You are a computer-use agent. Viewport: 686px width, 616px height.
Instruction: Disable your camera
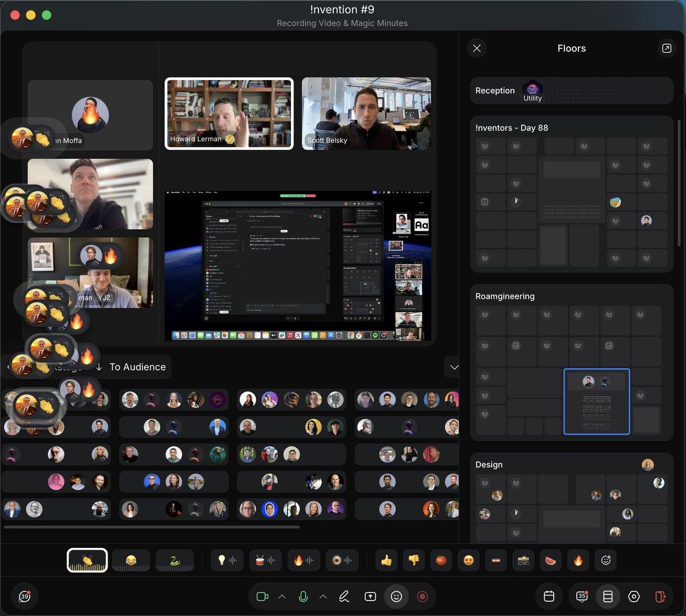(262, 596)
